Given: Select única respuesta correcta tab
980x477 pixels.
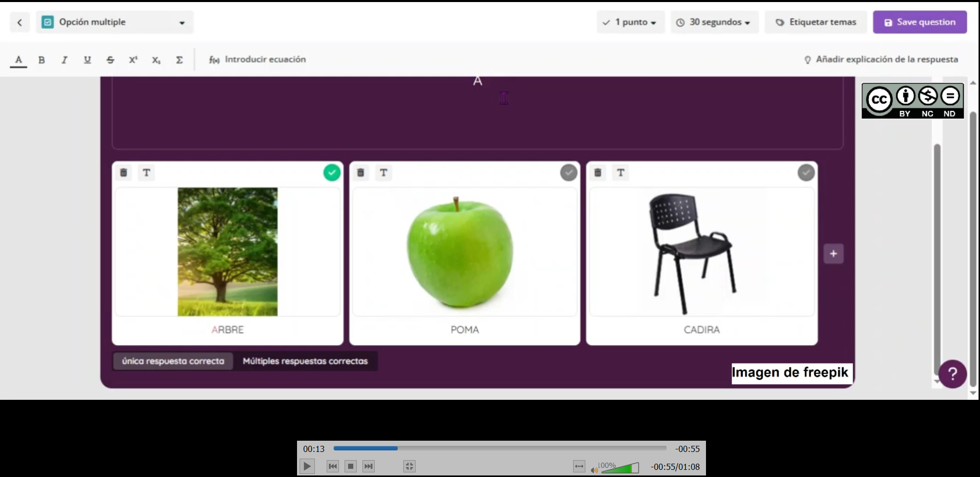Looking at the screenshot, I should 173,361.
